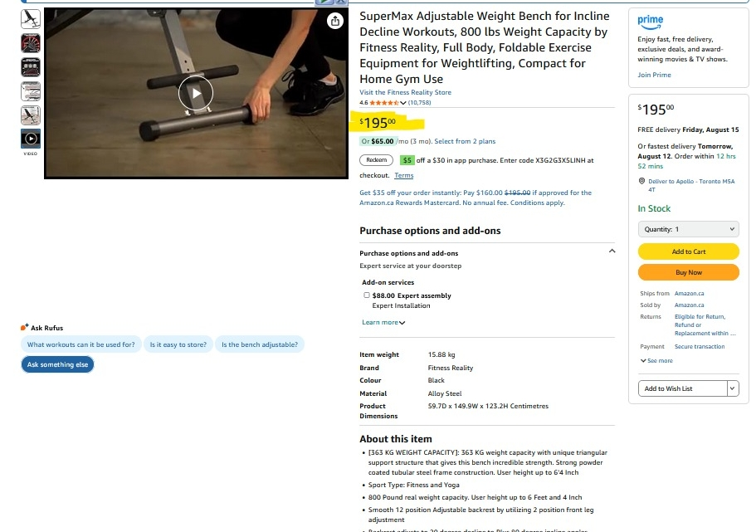Play the product video

[196, 93]
